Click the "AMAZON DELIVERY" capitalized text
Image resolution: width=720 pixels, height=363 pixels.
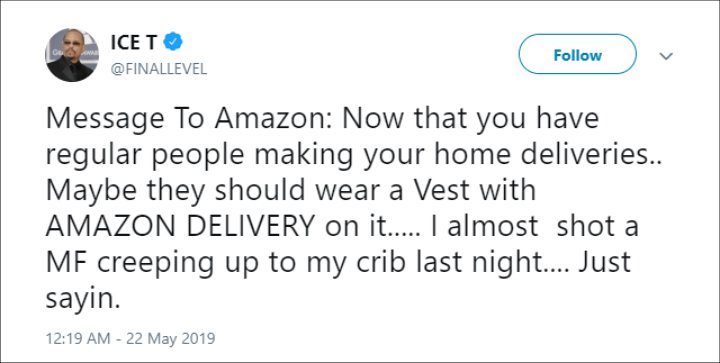pos(180,226)
